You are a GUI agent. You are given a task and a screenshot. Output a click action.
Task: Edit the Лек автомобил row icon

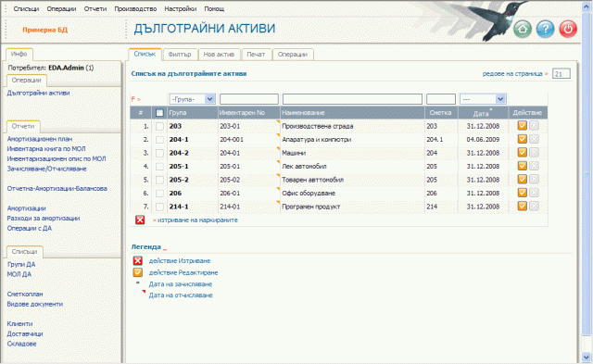[x=523, y=166]
